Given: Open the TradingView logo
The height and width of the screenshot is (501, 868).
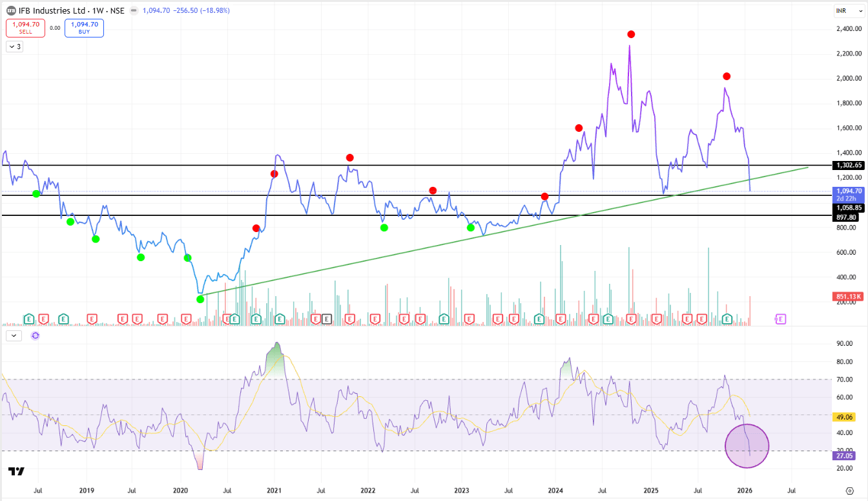Looking at the screenshot, I should 16,472.
